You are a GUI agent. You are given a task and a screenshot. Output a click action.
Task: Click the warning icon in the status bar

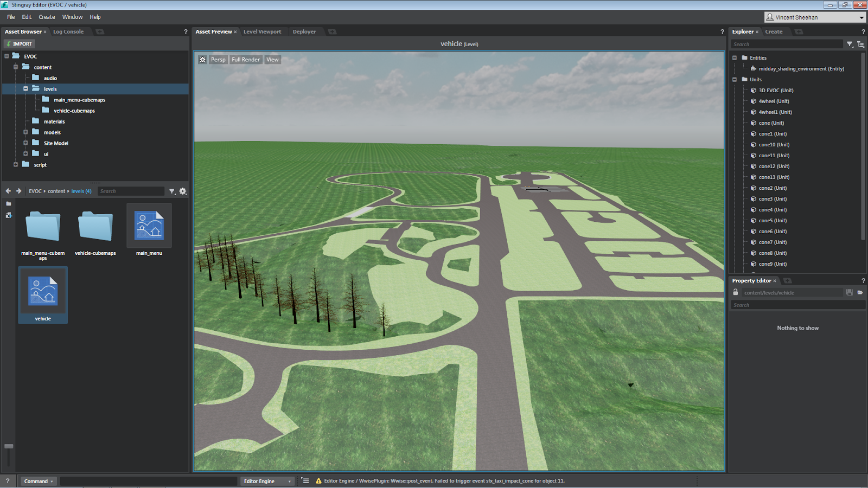pos(317,480)
